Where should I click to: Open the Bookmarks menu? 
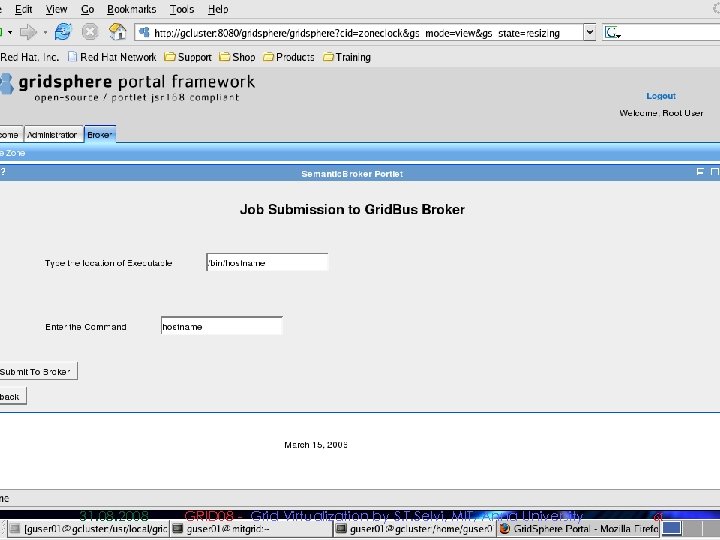[131, 9]
